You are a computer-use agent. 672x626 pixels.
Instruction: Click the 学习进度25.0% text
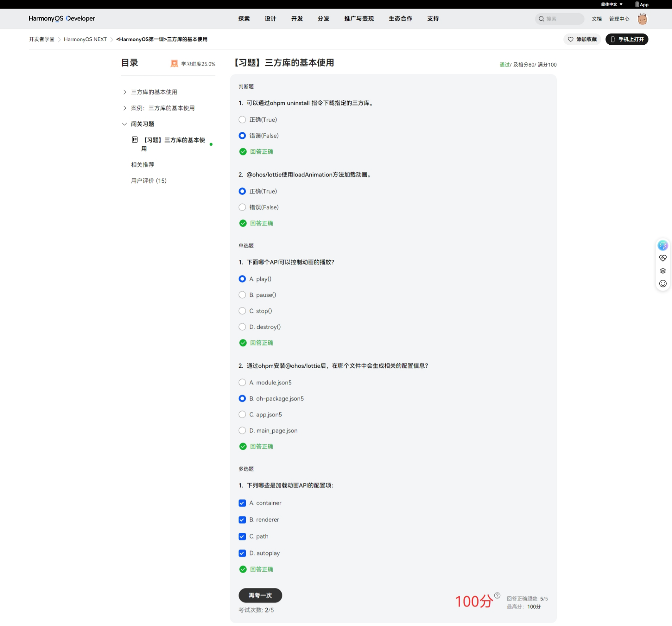[x=198, y=64]
